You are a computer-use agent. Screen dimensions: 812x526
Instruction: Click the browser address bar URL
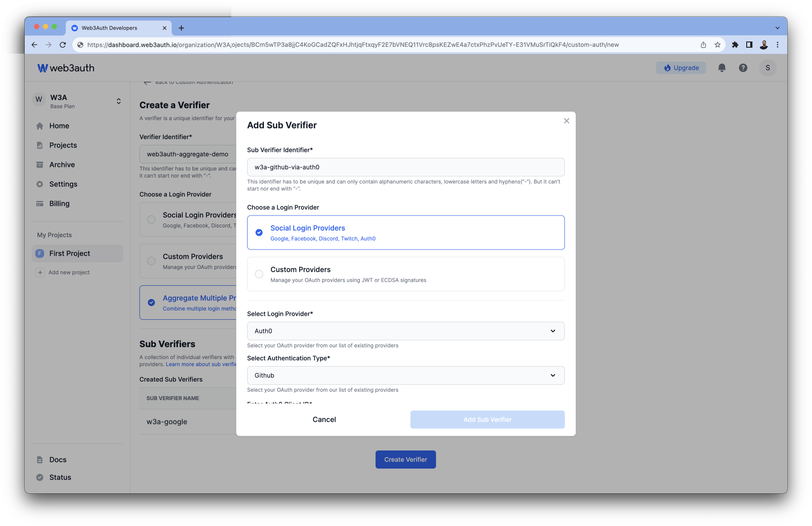353,45
